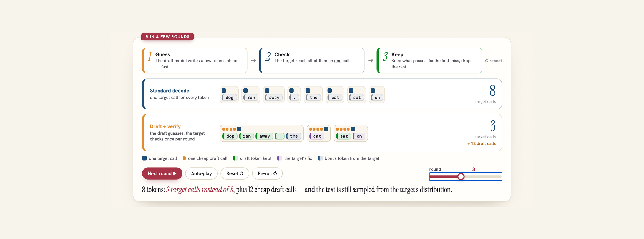Image resolution: width=644 pixels, height=239 pixels.
Task: Click the 'the' token in Standard decode
Action: 313,98
